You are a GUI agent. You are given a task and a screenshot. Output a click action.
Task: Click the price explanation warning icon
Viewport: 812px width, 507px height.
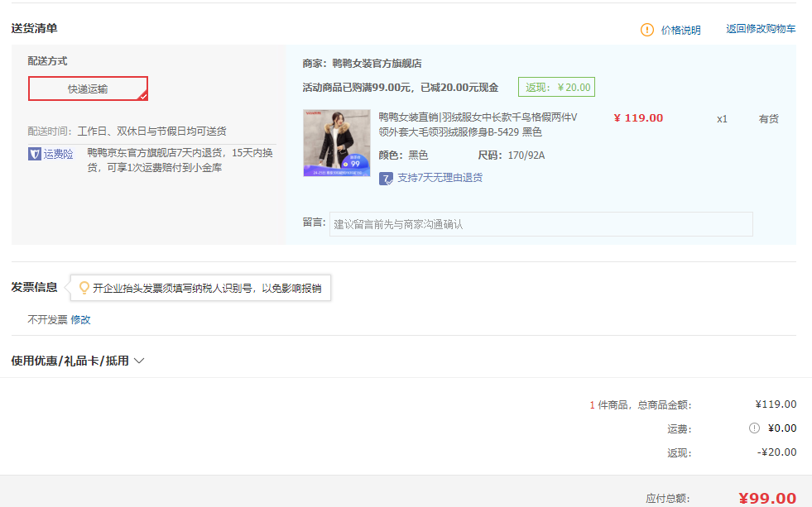coord(646,30)
